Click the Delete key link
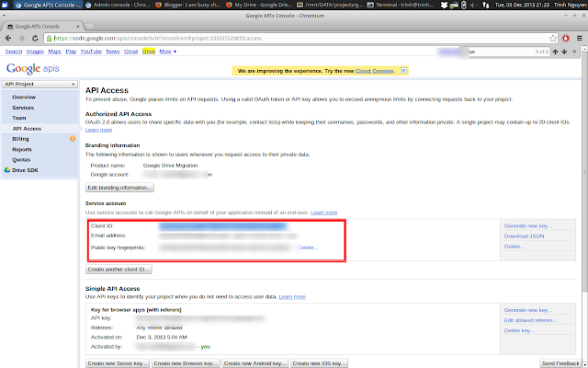Image resolution: width=588 pixels, height=368 pixels. pos(519,331)
